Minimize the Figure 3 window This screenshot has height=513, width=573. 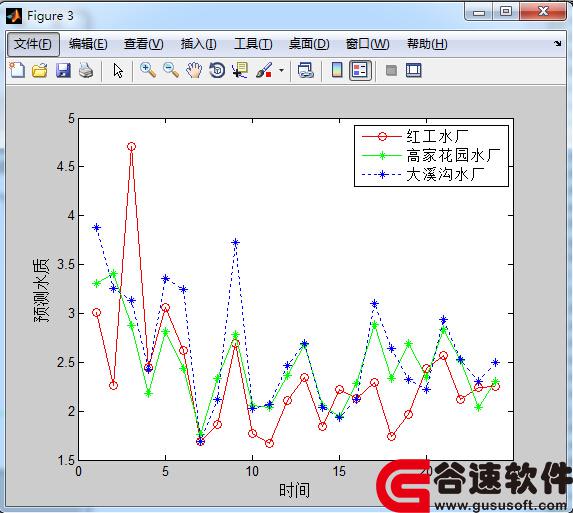coord(478,12)
